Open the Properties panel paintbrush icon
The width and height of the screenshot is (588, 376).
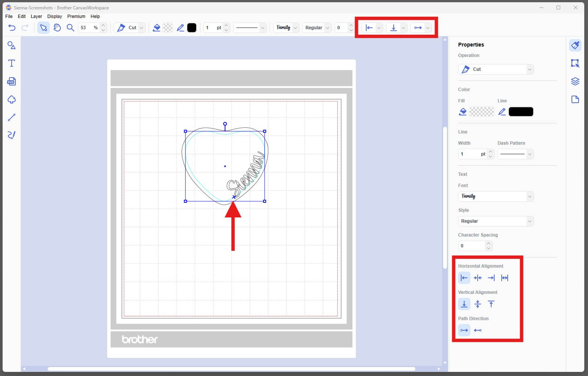[575, 45]
